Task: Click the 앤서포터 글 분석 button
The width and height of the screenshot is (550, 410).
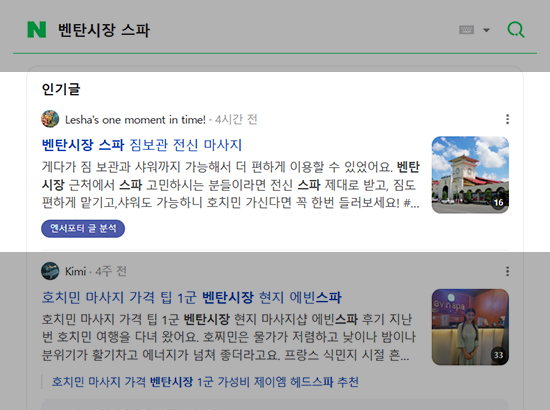Action: (83, 229)
